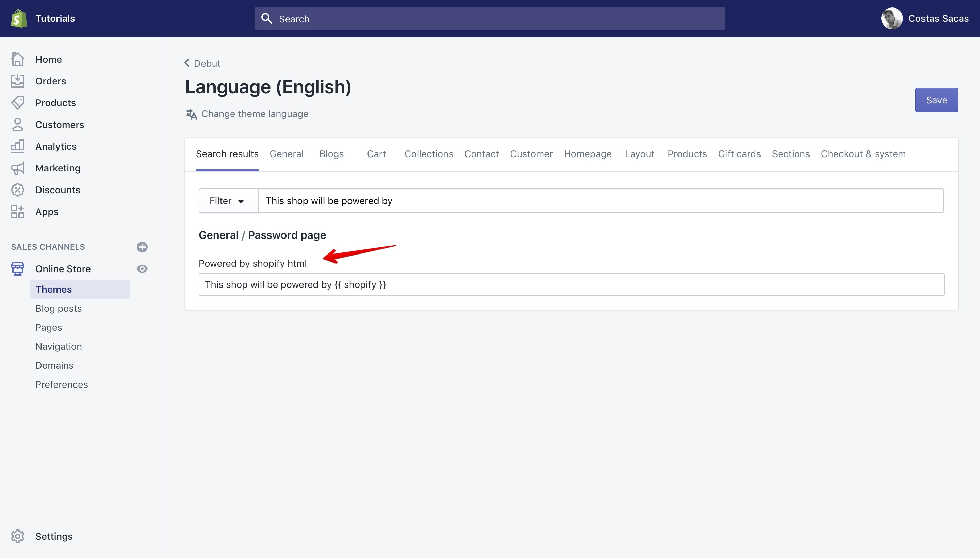Switch to the Contact tab

point(482,154)
